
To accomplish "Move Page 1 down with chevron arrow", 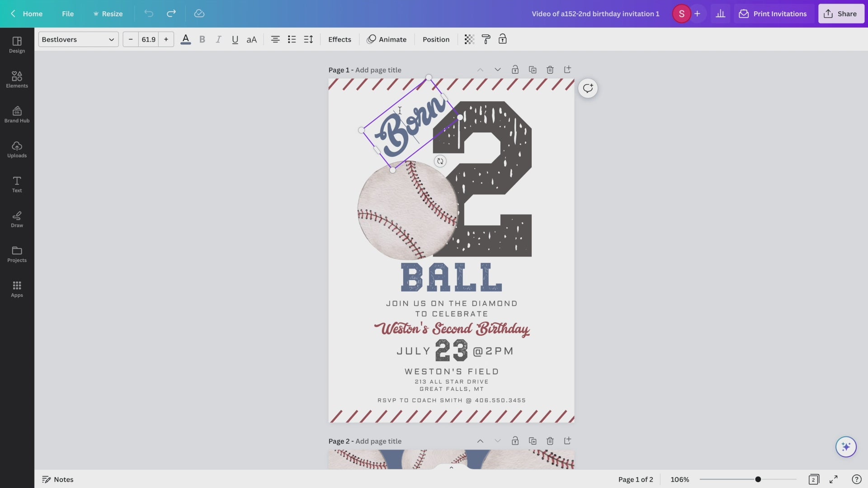I will click(497, 70).
